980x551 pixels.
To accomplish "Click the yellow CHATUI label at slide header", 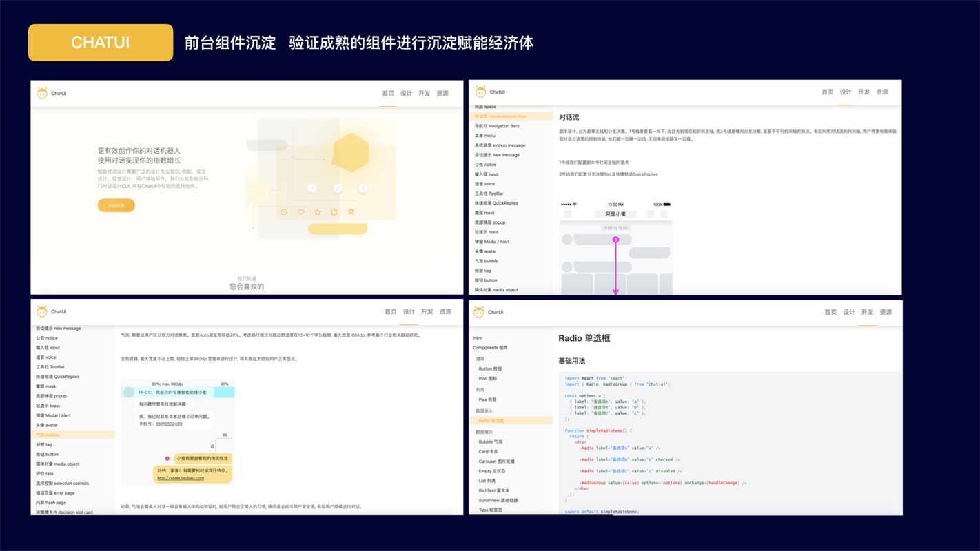I will [101, 43].
